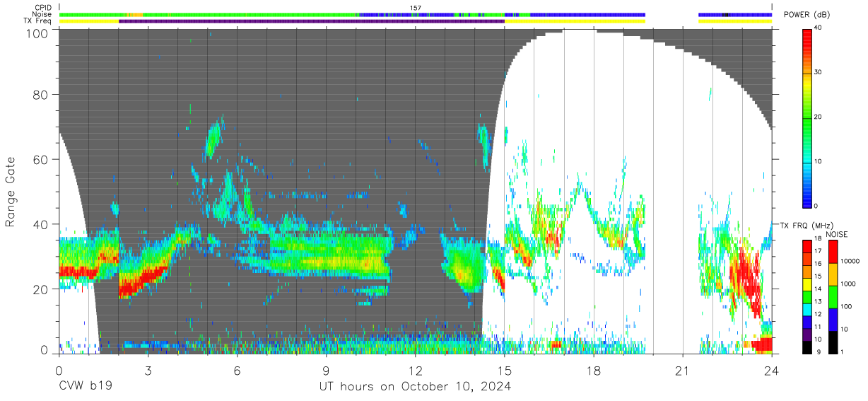
Task: Click the NOISE legend title
Action: (838, 234)
